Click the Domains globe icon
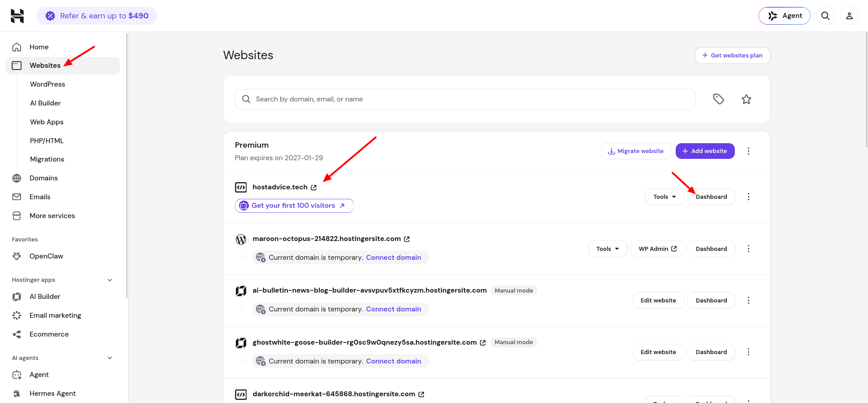Screen dimensions: 868x403 pos(17,178)
